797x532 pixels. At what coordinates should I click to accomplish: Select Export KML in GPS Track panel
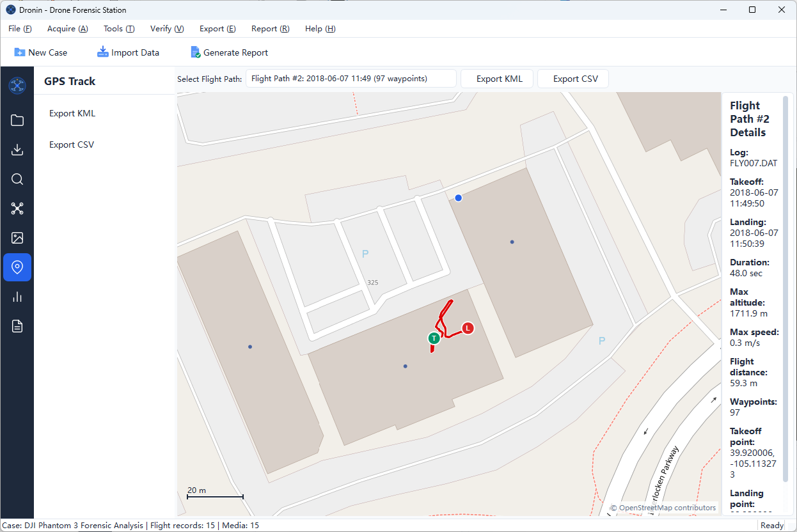coord(72,113)
